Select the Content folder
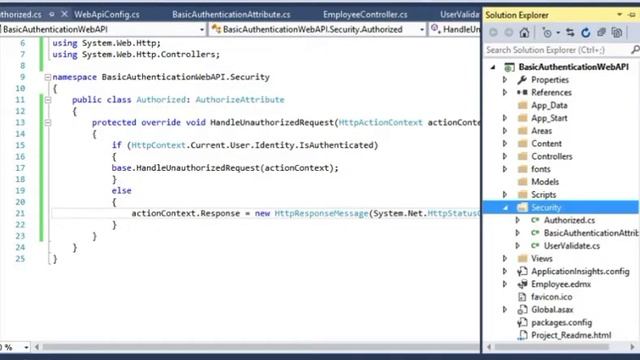Viewport: 640px width, 360px height. 546,144
